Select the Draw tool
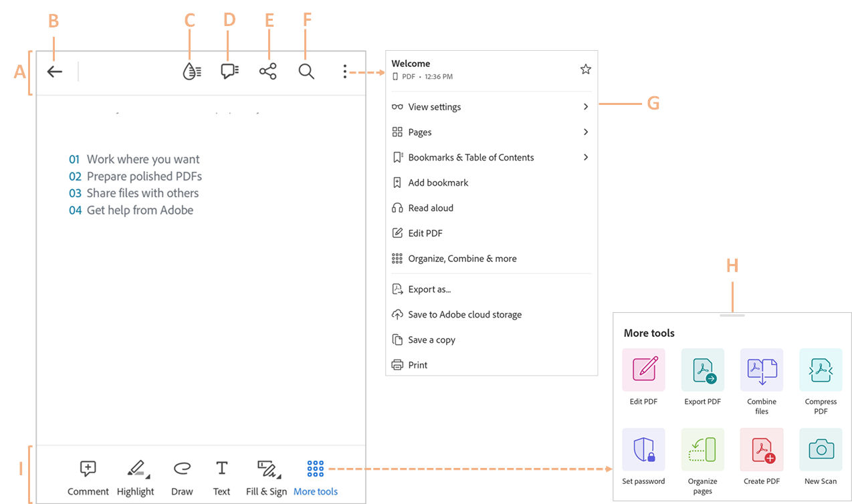Screen dimensions: 852x504 [x=182, y=477]
